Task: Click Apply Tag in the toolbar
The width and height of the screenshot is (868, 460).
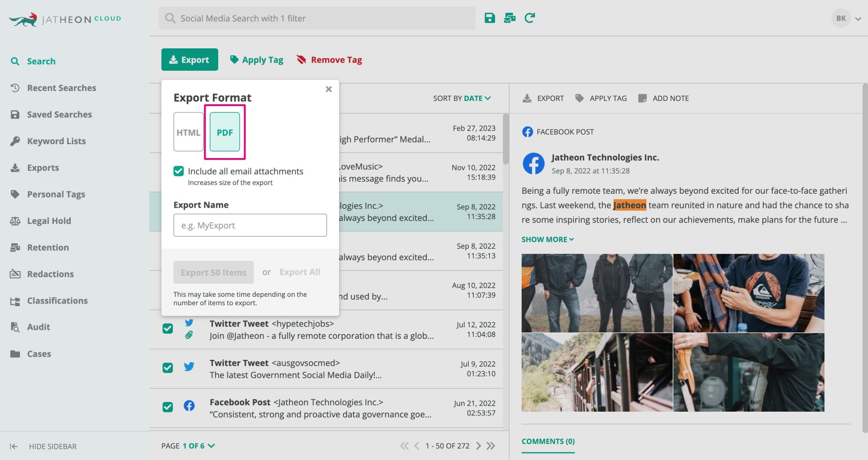Action: click(256, 60)
